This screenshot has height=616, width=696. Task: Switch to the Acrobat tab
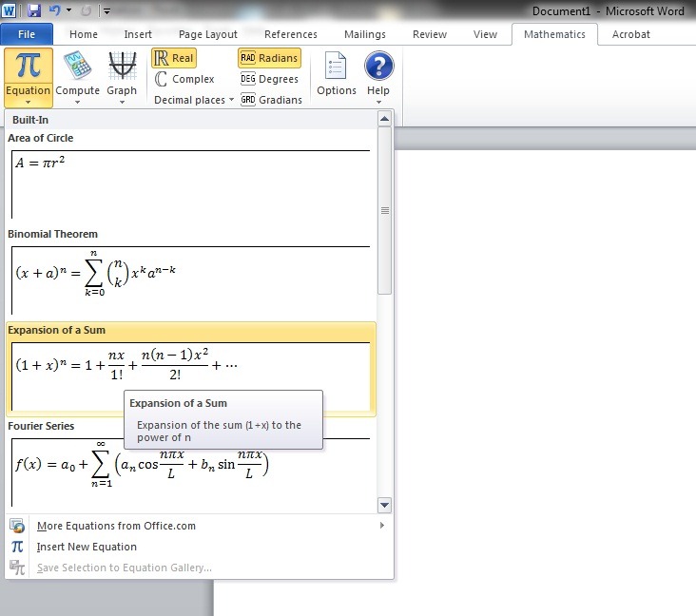(630, 34)
